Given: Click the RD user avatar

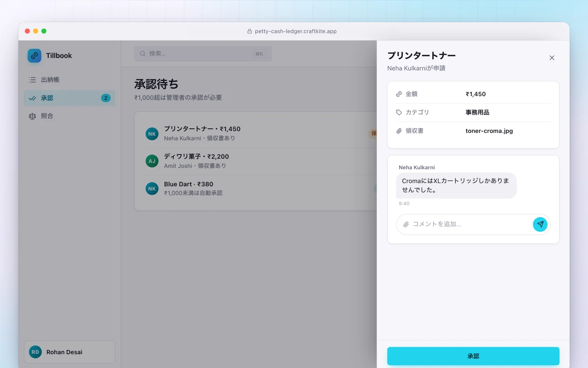Looking at the screenshot, I should (35, 352).
